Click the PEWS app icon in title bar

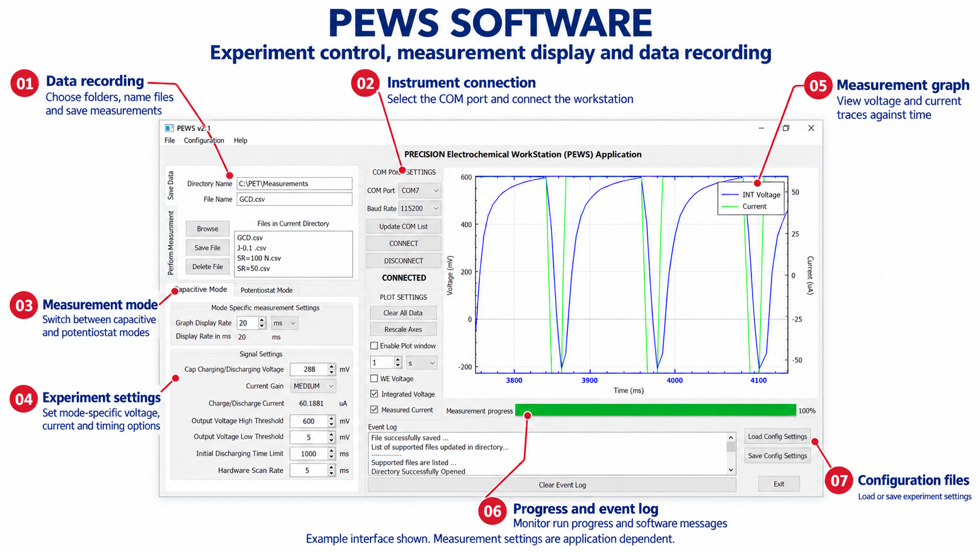click(x=169, y=128)
